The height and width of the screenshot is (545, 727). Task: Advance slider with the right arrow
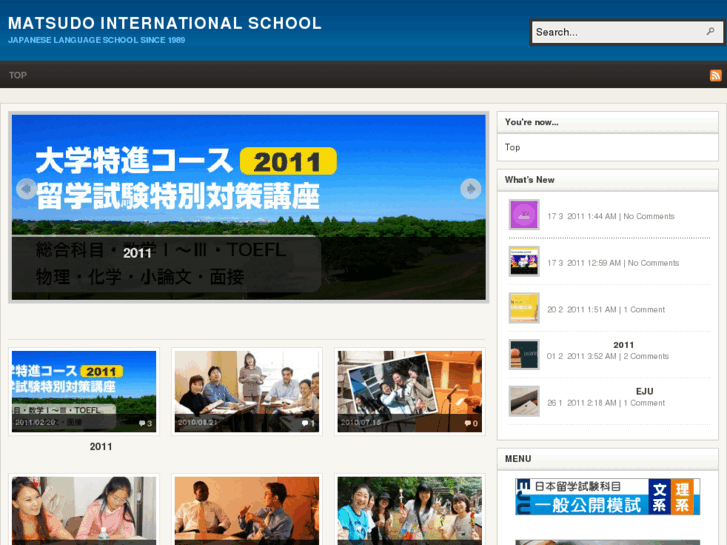470,188
